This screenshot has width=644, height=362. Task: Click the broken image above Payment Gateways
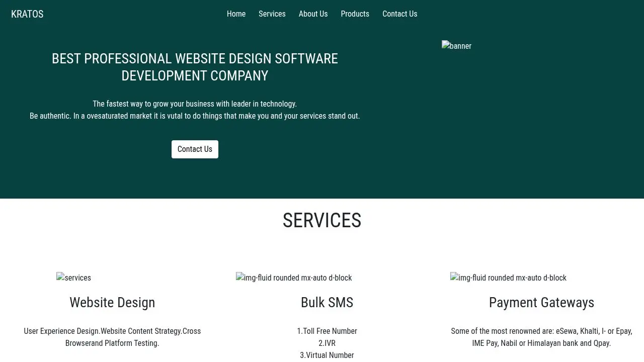(508, 278)
